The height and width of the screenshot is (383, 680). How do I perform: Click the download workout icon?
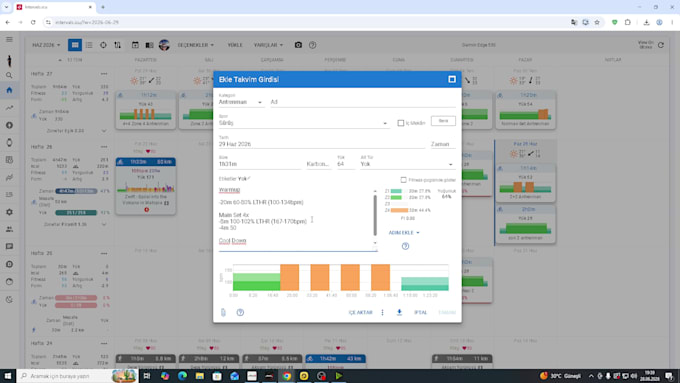(399, 312)
